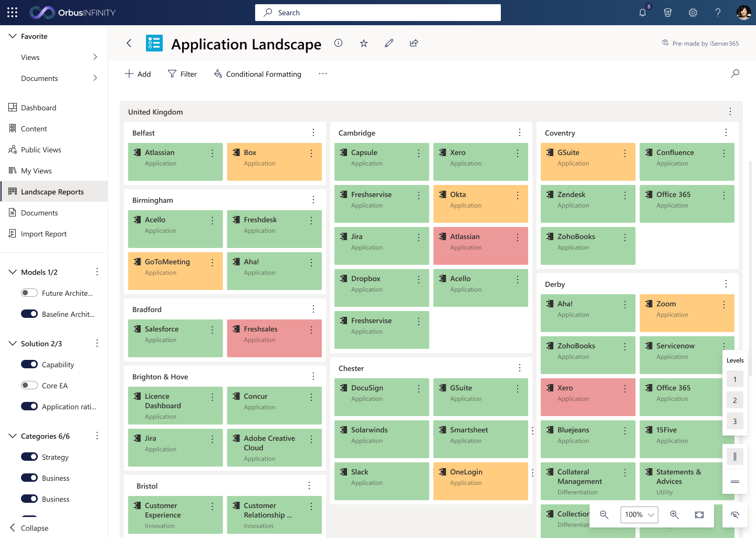756x538 pixels.
Task: Toggle the Strategy category off
Action: (29, 457)
